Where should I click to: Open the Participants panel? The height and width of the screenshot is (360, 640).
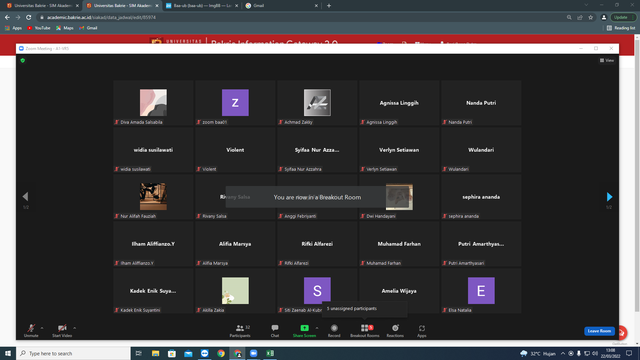click(240, 330)
